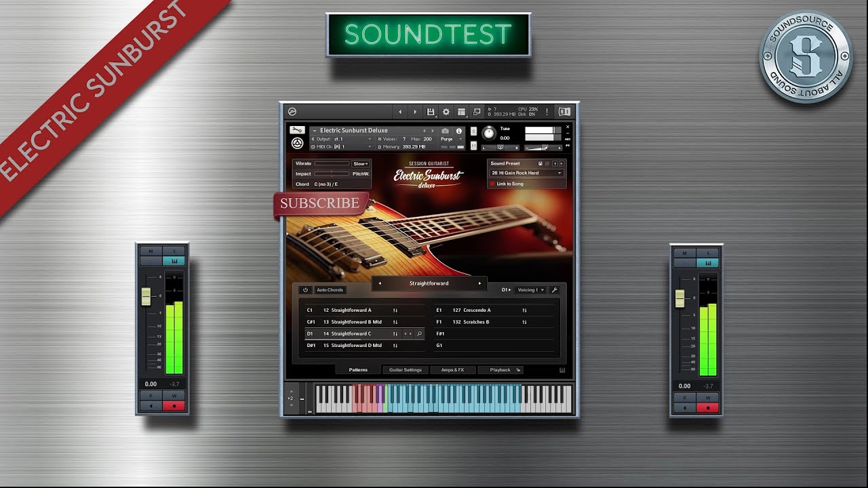Click the red SUBSCRIBE button
The image size is (868, 488).
pos(320,203)
